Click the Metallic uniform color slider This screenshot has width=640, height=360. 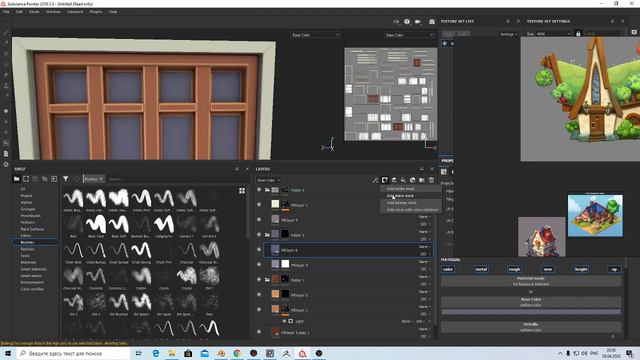click(531, 327)
